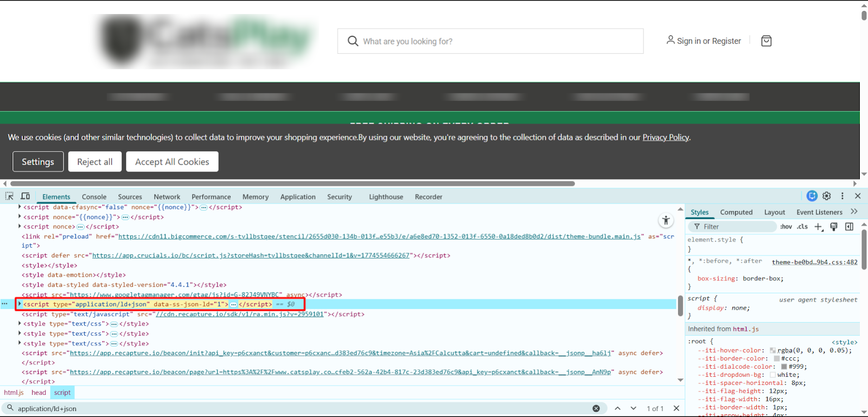868x417 pixels.
Task: Open the DevTools AI assistance icon
Action: pos(812,196)
